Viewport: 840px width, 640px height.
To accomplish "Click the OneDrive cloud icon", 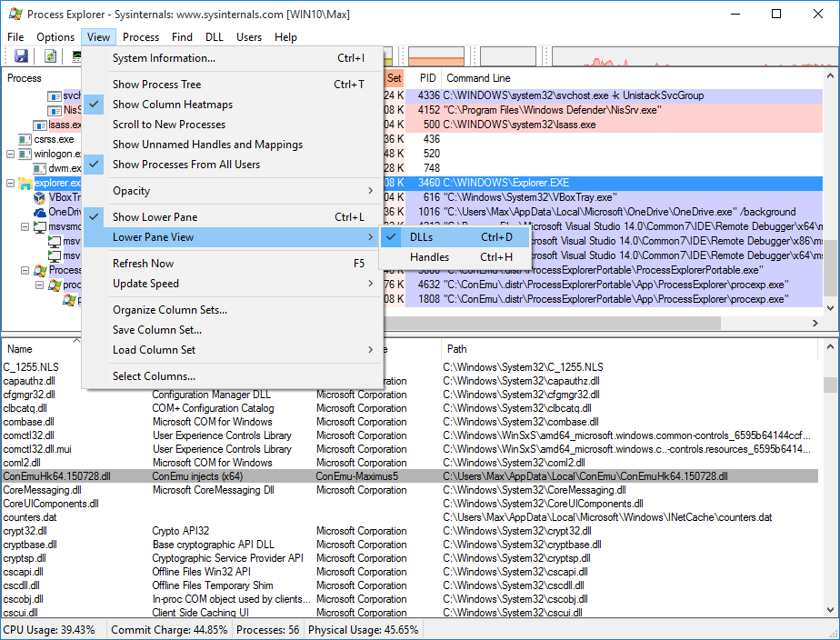I will tap(40, 212).
